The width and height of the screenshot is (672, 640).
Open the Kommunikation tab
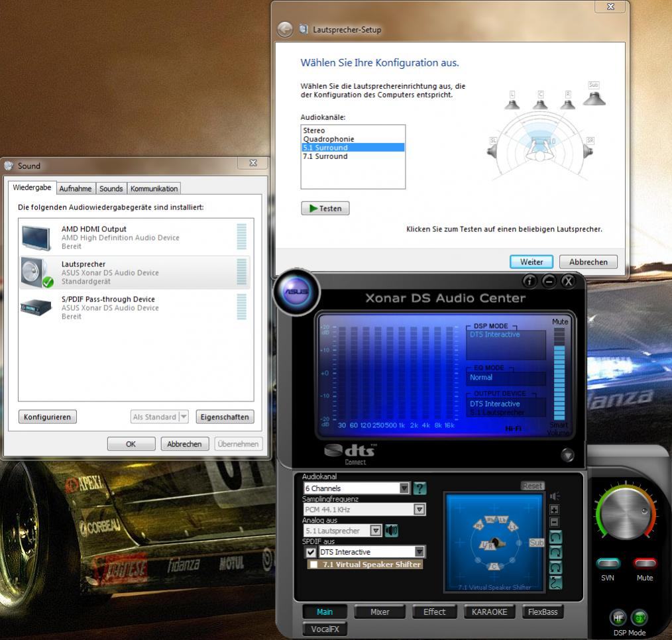[x=154, y=188]
